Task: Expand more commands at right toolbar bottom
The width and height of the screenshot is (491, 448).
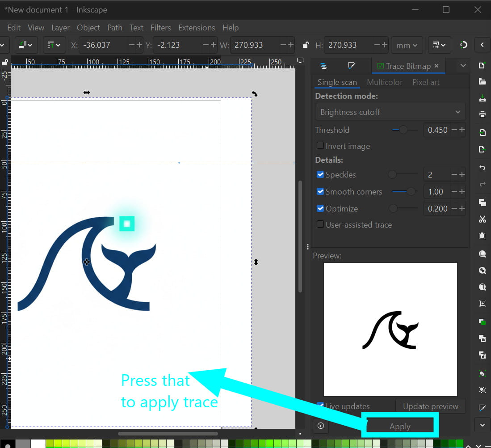Action: pos(482,425)
